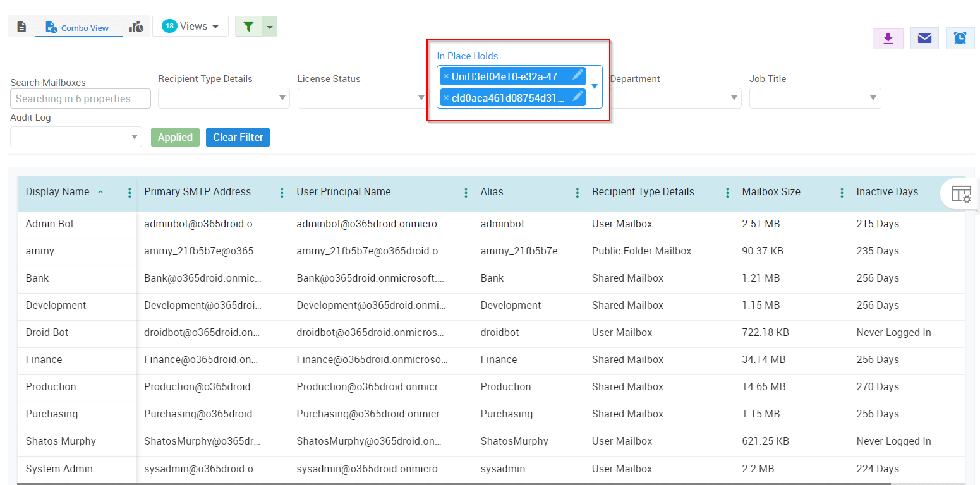The height and width of the screenshot is (485, 980).
Task: Click the Clear Filter button
Action: click(x=238, y=137)
